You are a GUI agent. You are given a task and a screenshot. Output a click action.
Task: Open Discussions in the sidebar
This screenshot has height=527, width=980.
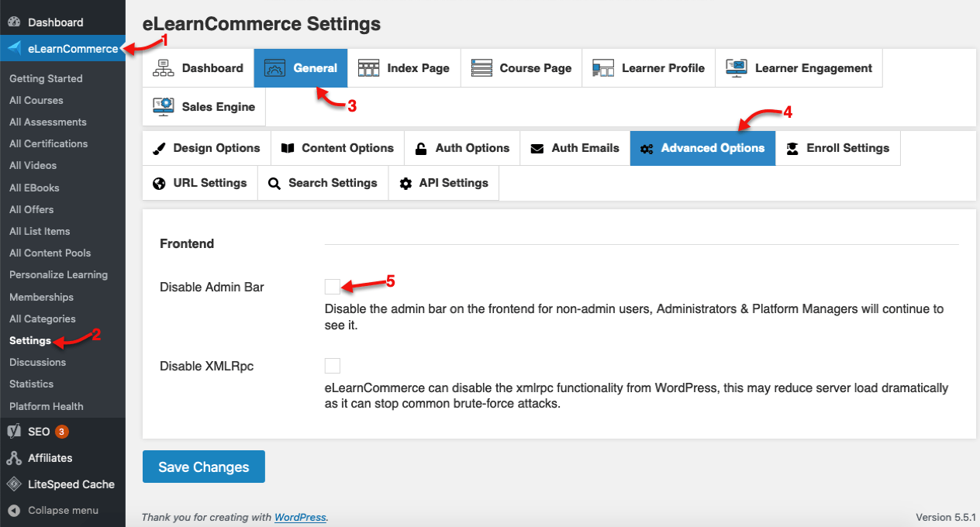point(38,362)
